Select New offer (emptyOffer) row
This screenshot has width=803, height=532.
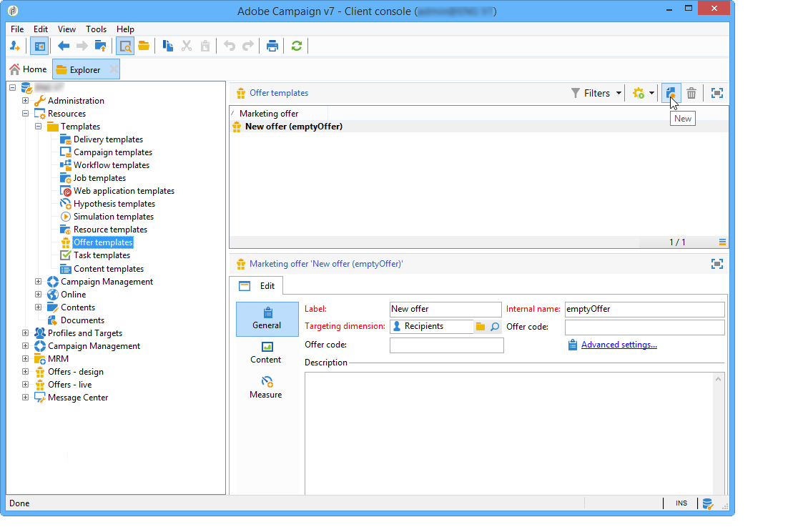coord(478,127)
